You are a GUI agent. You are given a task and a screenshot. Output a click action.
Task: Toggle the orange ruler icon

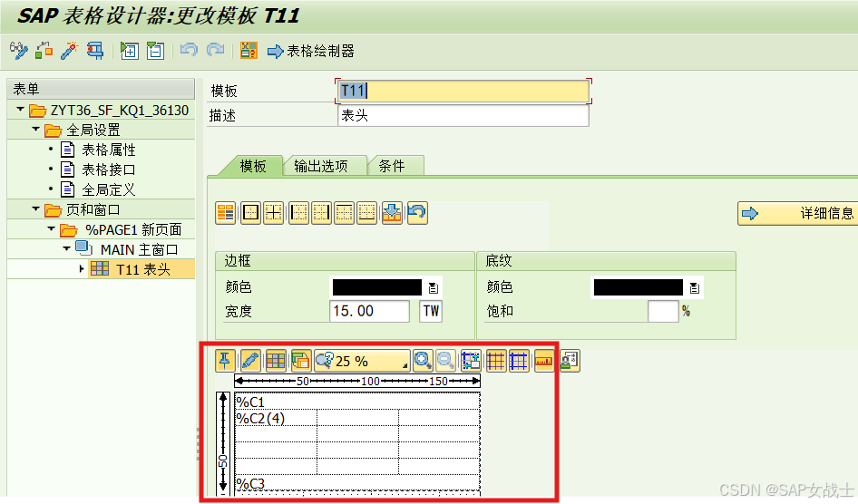pos(544,361)
